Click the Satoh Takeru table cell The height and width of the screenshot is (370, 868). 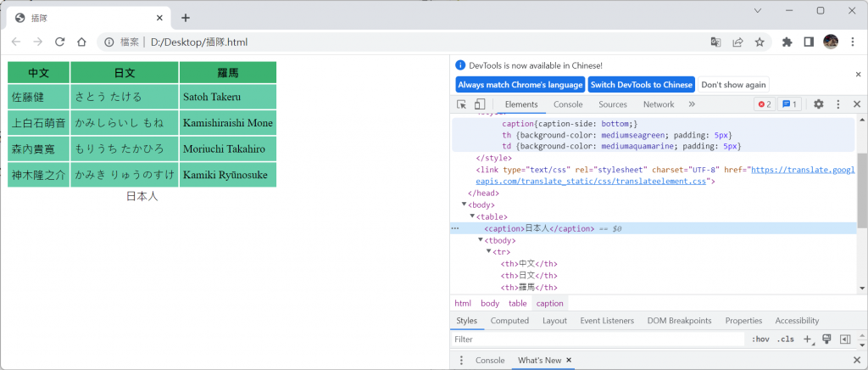(227, 97)
